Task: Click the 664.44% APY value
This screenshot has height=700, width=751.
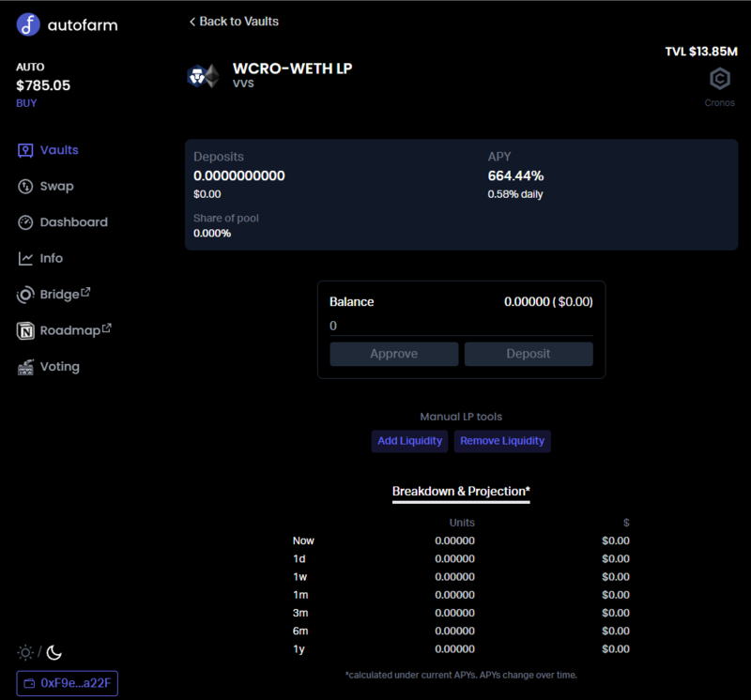Action: [515, 175]
